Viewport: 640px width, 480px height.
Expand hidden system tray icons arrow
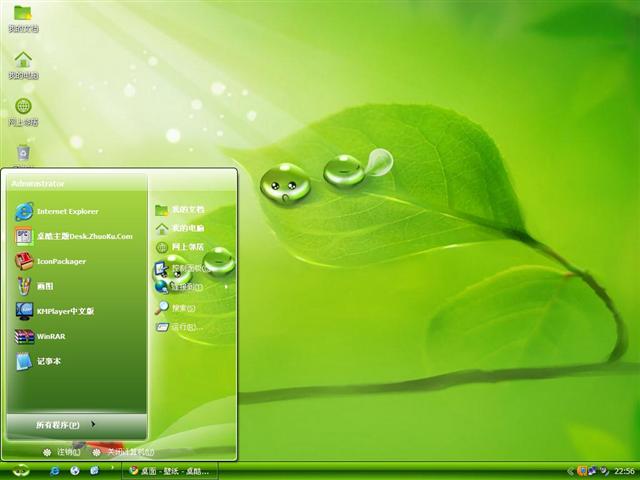571,471
